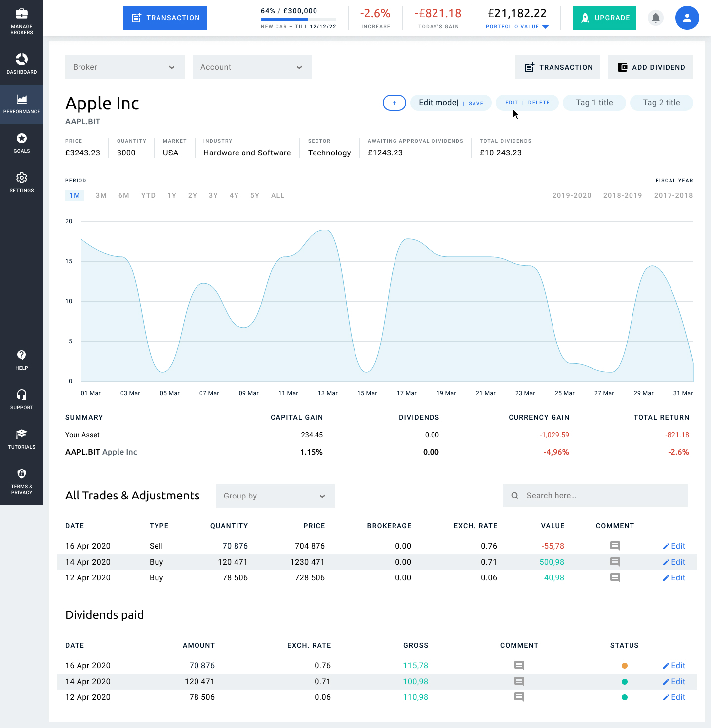711x728 pixels.
Task: Click the notifications bell icon
Action: coord(656,18)
